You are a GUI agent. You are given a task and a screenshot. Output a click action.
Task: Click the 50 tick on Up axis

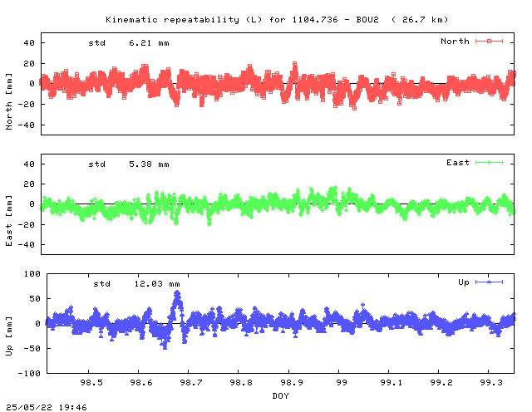(x=35, y=299)
